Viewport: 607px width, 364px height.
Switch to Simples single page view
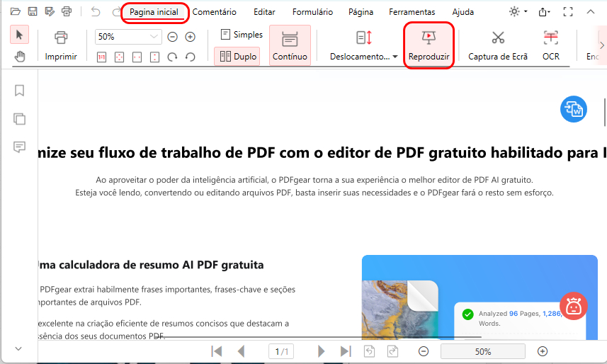[x=242, y=35]
